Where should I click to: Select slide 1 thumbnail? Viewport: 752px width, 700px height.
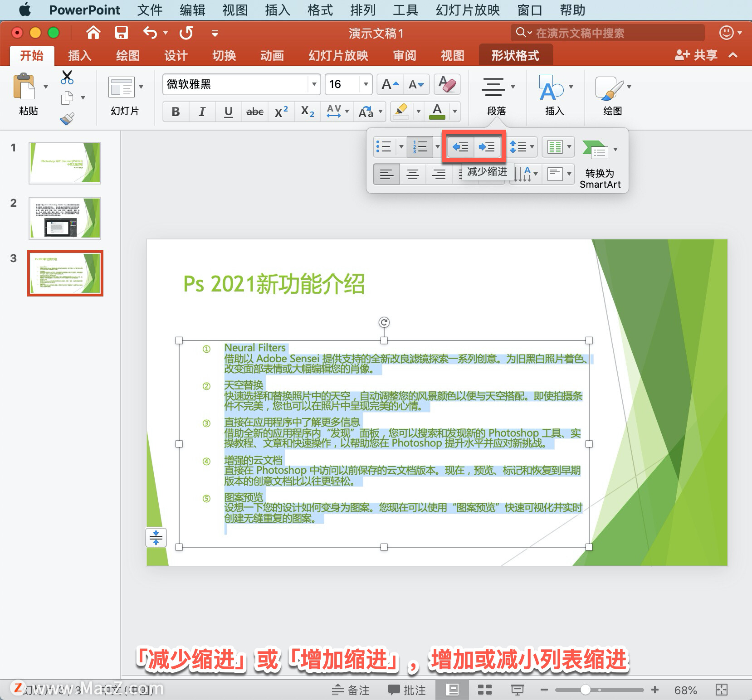(65, 163)
